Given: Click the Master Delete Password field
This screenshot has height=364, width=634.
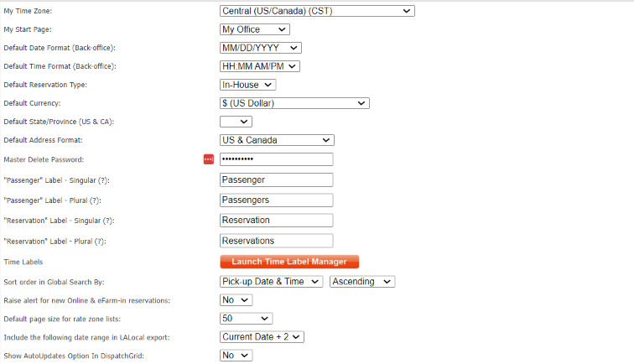Looking at the screenshot, I should [277, 159].
